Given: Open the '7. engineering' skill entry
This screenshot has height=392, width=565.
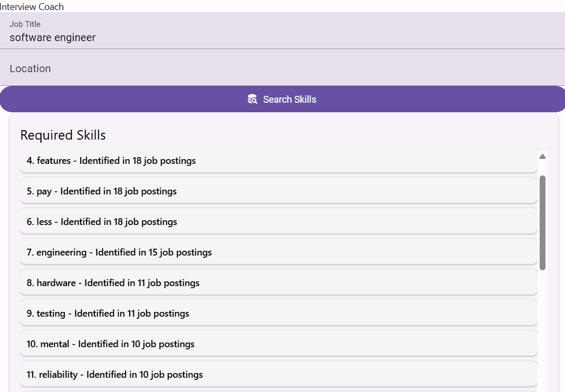Looking at the screenshot, I should tap(279, 252).
